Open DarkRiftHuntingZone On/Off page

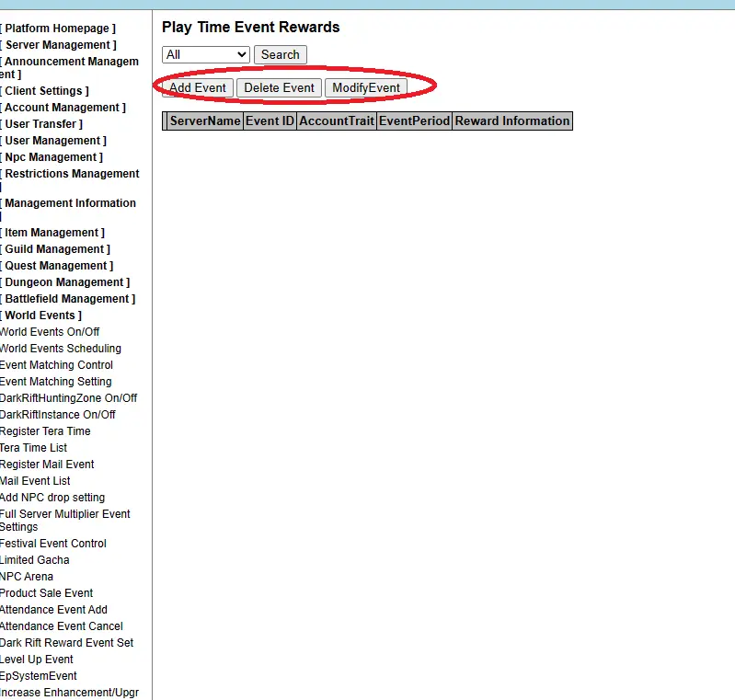point(68,398)
